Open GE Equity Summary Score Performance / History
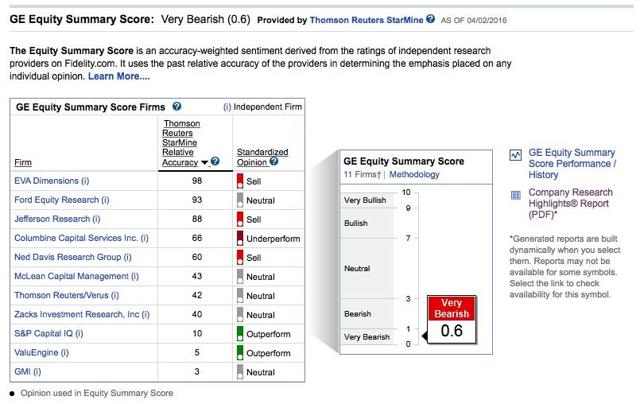Screen dimensions: 640x404 coord(572,164)
